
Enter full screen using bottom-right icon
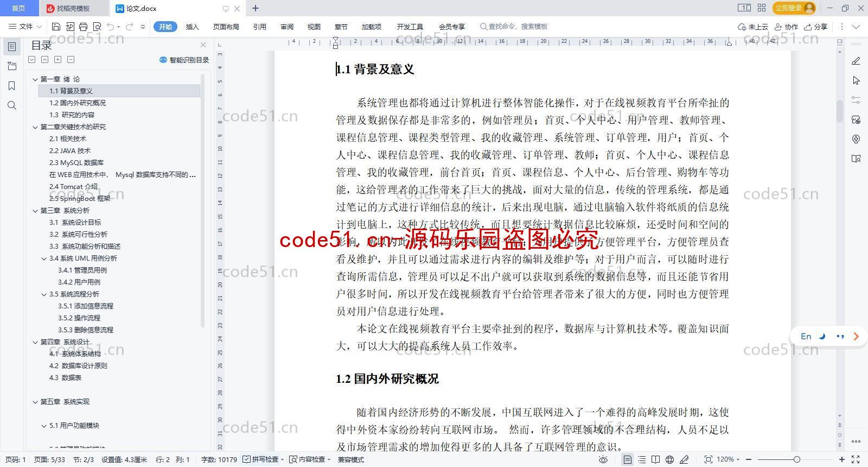tap(856, 459)
